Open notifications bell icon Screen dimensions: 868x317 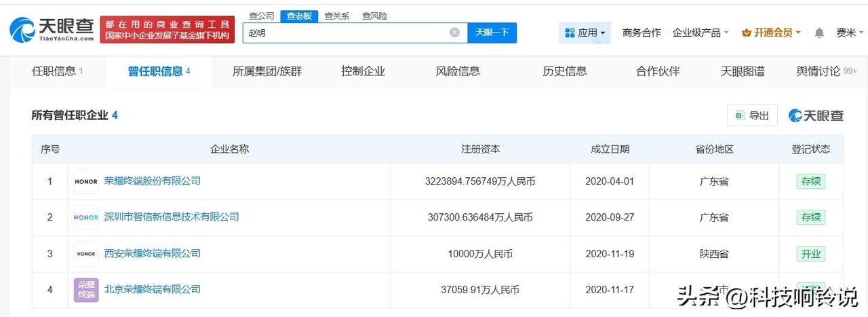(819, 33)
